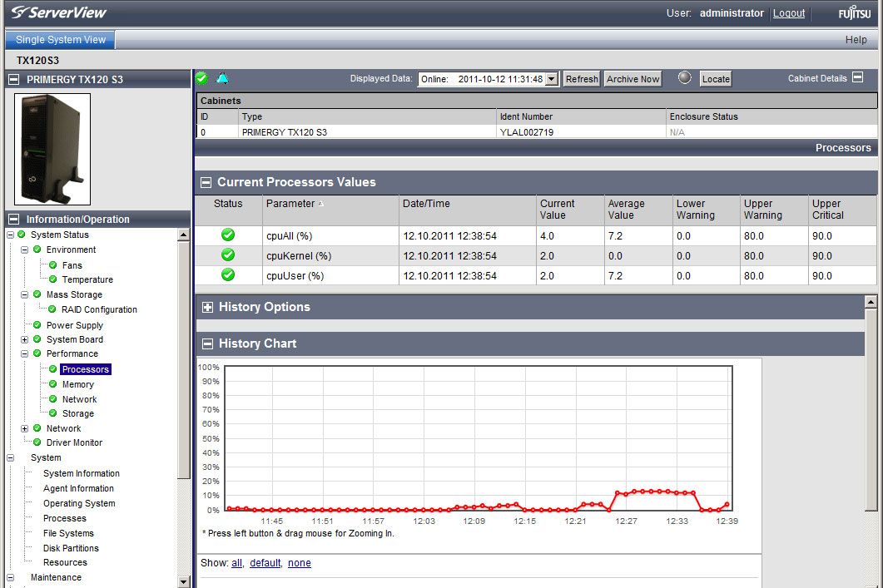Switch to the Single System View tab
Screen dimensions: 883x588
60,39
